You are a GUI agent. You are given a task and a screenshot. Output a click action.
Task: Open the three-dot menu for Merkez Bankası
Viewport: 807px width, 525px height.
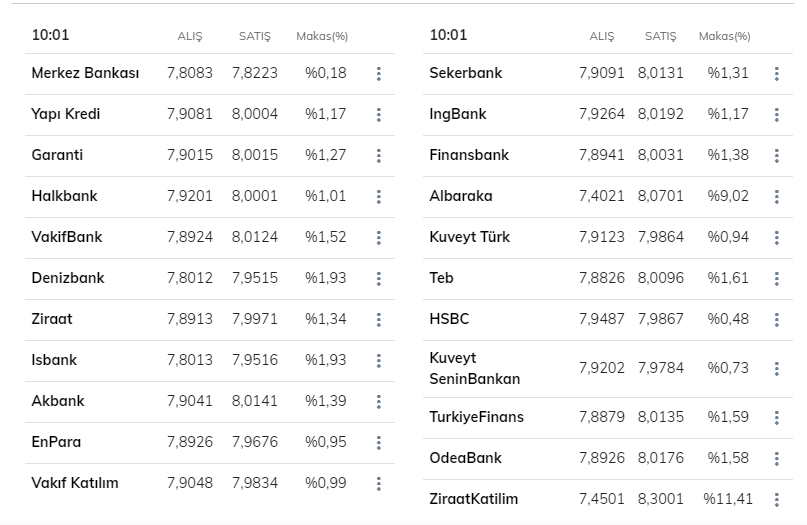coord(379,74)
